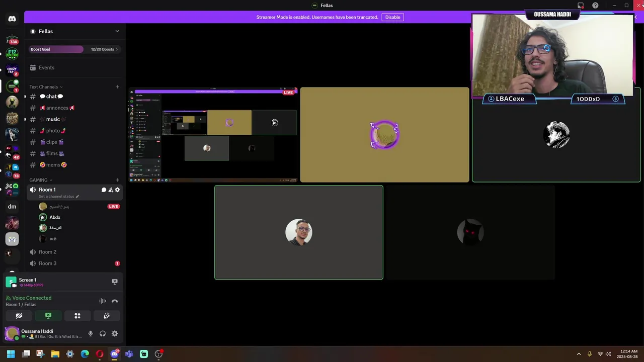Open the mems text channel
Image resolution: width=644 pixels, height=362 pixels.
tap(74, 165)
